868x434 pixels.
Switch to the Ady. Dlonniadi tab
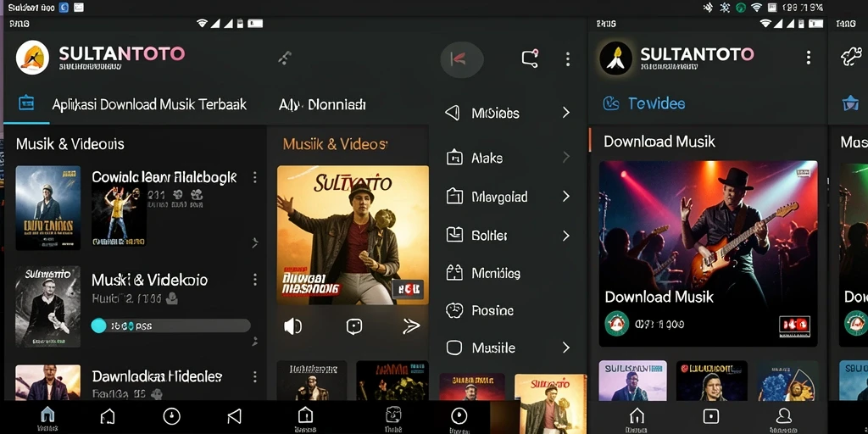pos(322,104)
